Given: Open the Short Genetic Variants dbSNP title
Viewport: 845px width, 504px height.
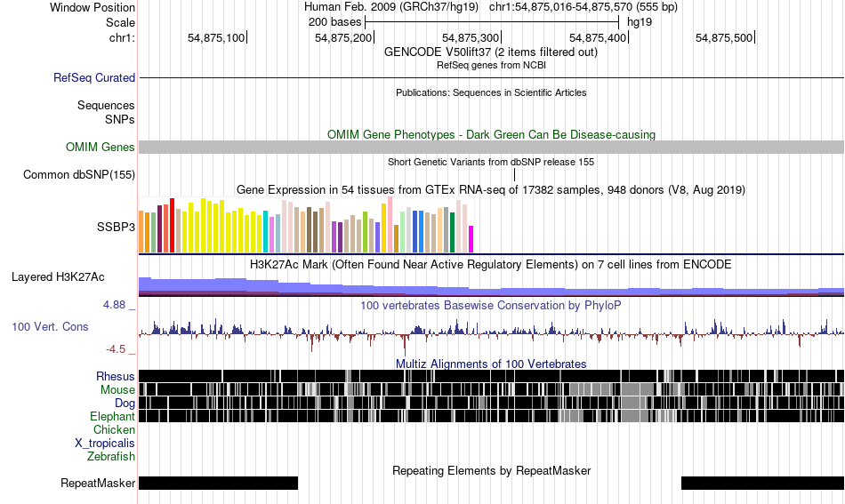Looking at the screenshot, I should 491,162.
